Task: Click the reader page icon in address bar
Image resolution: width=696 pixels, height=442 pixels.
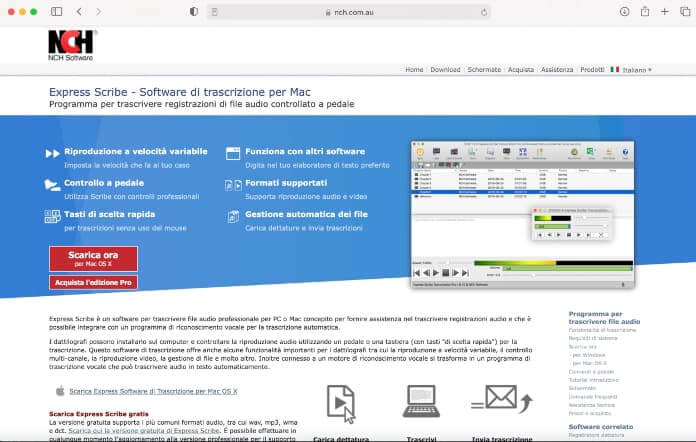Action: tap(214, 12)
